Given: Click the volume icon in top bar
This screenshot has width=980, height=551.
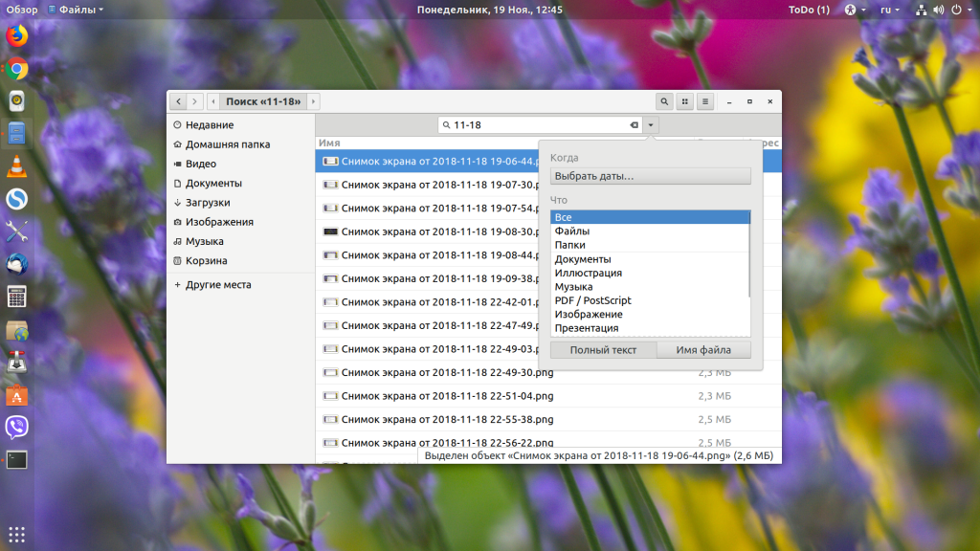Looking at the screenshot, I should (x=939, y=10).
